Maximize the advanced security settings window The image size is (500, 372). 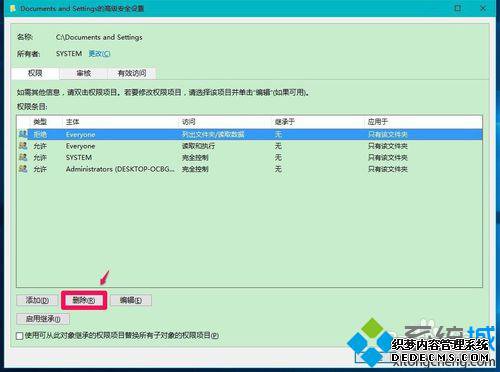click(x=458, y=8)
